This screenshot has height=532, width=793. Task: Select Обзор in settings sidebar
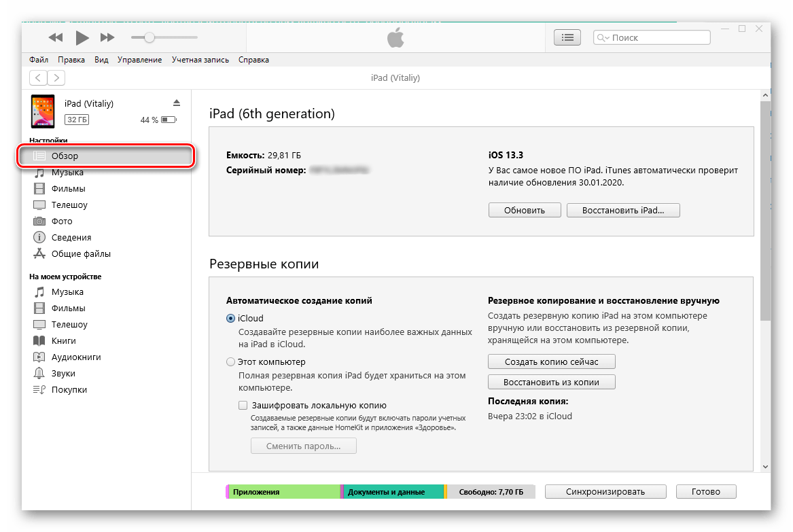click(106, 156)
